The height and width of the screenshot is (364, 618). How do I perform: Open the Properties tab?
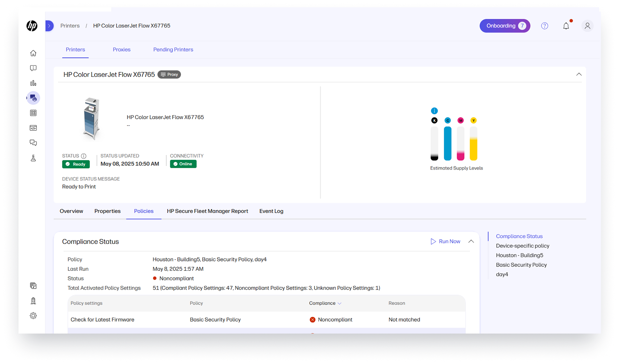tap(107, 211)
